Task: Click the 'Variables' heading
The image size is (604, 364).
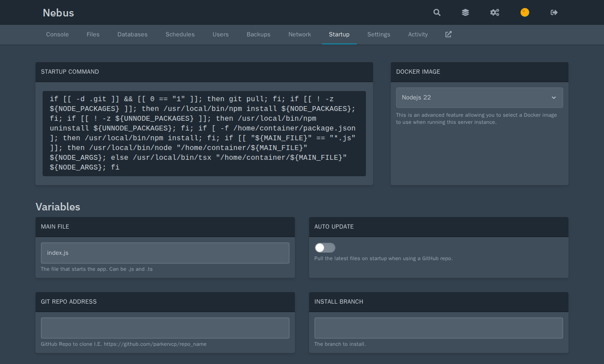Action: (58, 207)
